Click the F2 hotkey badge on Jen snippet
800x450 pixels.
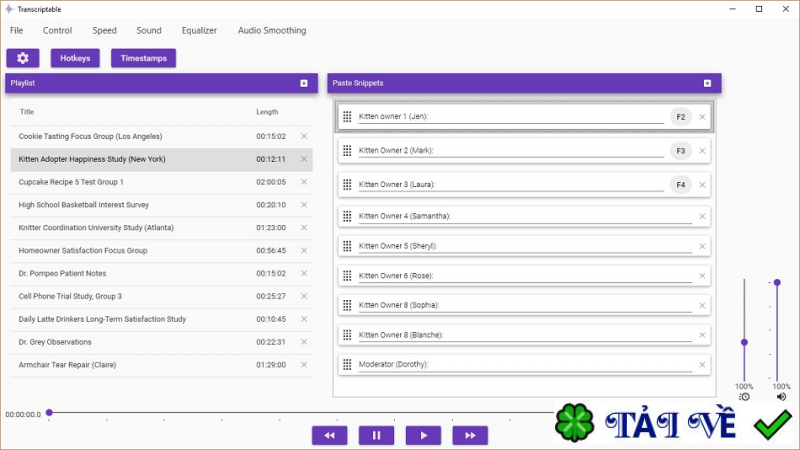[681, 117]
